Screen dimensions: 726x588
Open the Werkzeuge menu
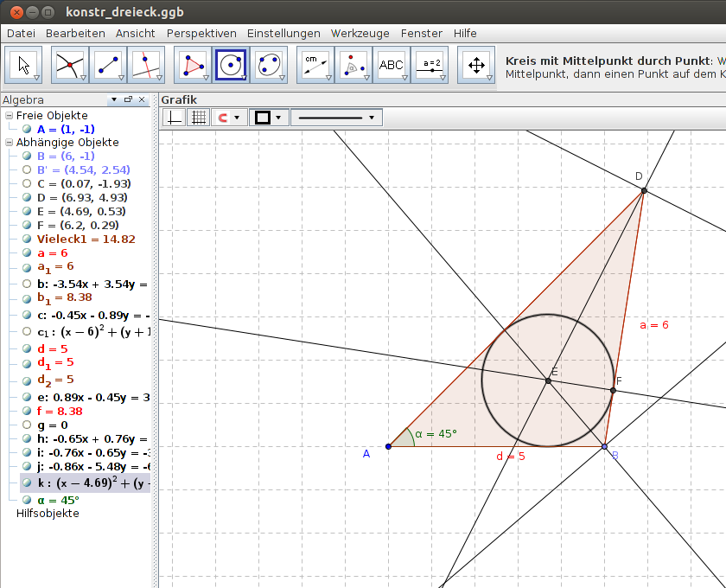point(360,33)
